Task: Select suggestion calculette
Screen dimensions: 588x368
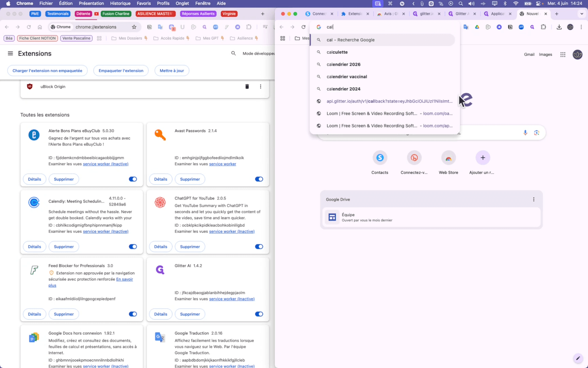Action: [x=382, y=52]
